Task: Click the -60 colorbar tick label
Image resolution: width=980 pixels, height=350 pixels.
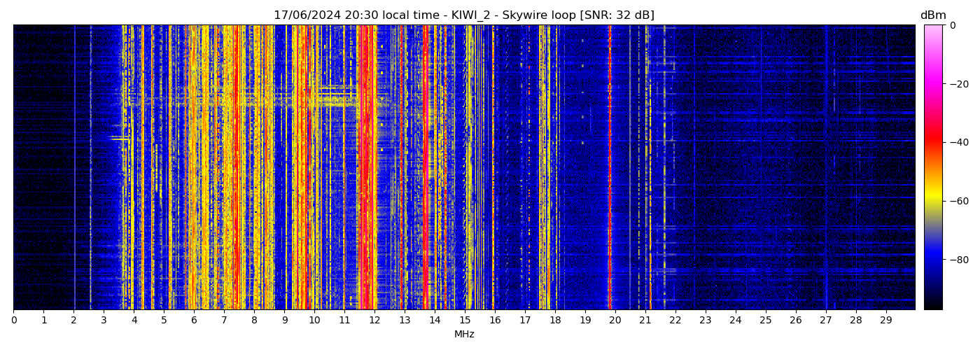Action: click(955, 201)
